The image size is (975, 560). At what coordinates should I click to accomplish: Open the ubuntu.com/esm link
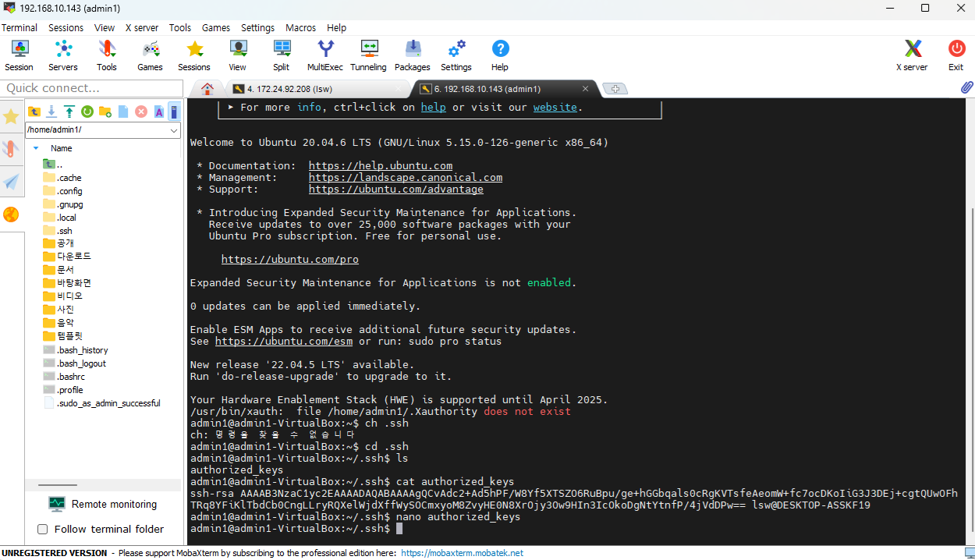tap(284, 342)
